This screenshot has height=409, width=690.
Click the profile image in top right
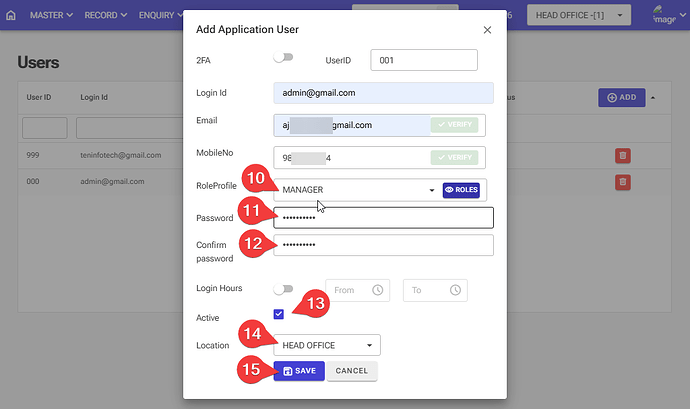(x=663, y=14)
